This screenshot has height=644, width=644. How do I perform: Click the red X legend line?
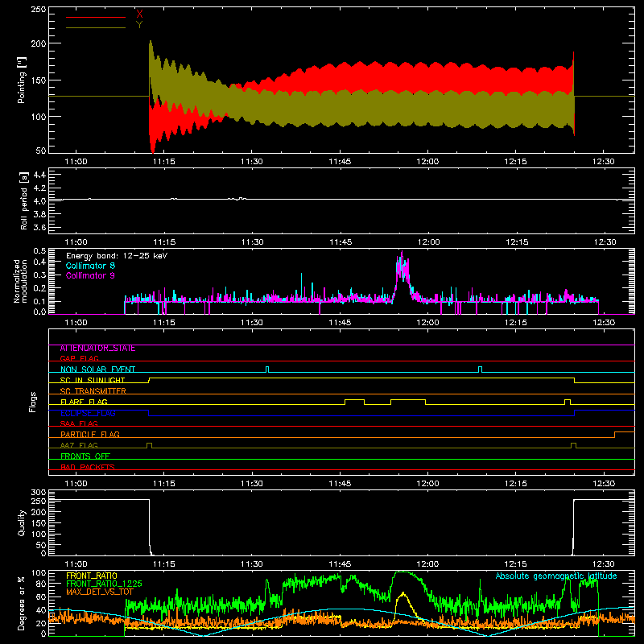click(96, 17)
